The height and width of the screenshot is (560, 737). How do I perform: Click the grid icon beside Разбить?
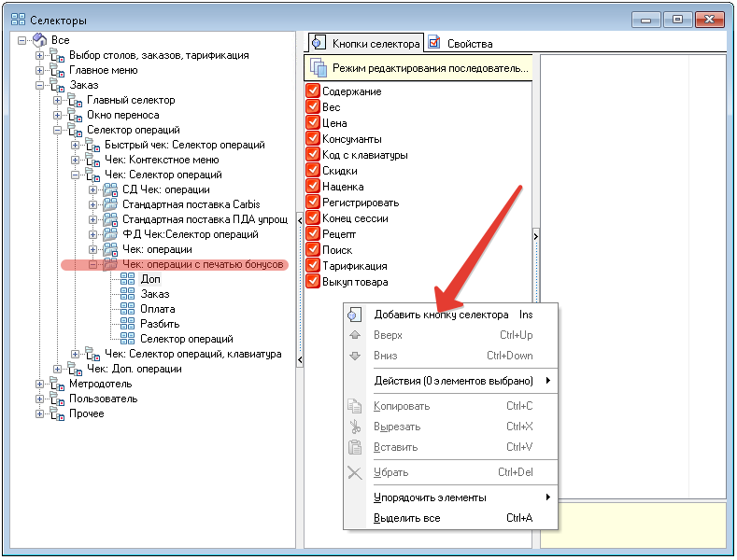coord(127,324)
